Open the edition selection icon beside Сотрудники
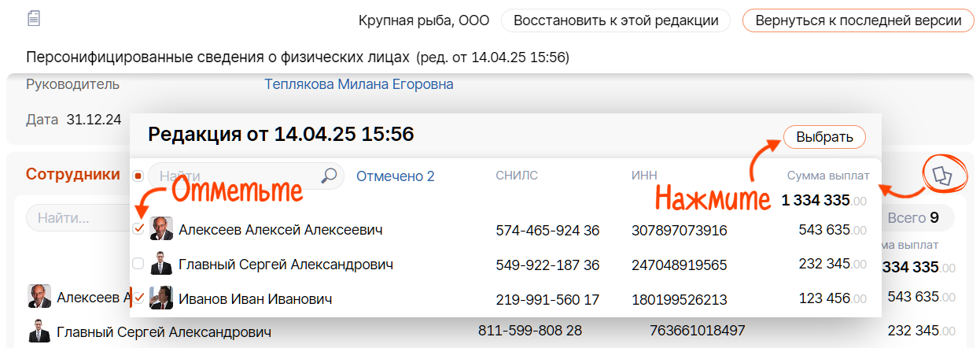The height and width of the screenshot is (348, 980). [x=941, y=176]
